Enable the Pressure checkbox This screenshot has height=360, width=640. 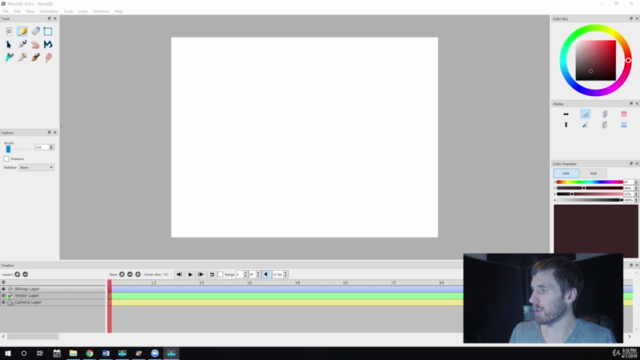[x=6, y=159]
